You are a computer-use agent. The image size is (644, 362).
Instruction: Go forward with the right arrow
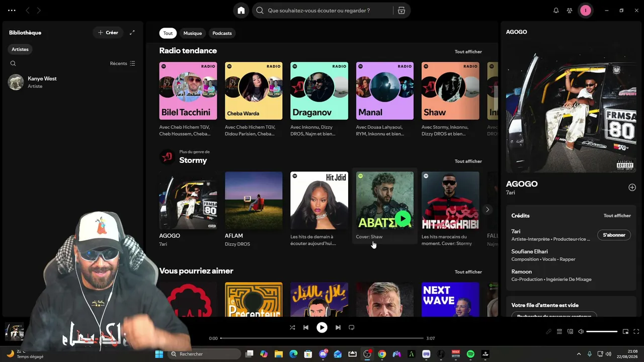39,11
